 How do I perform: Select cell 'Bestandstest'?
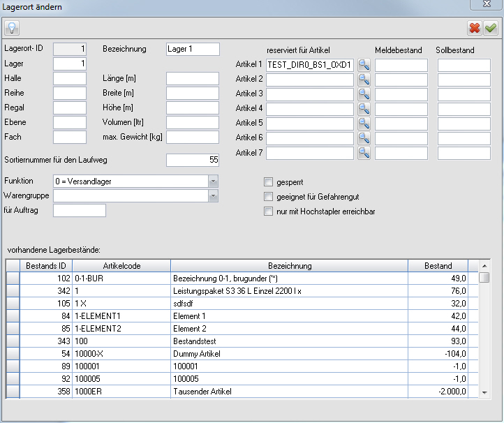click(289, 341)
